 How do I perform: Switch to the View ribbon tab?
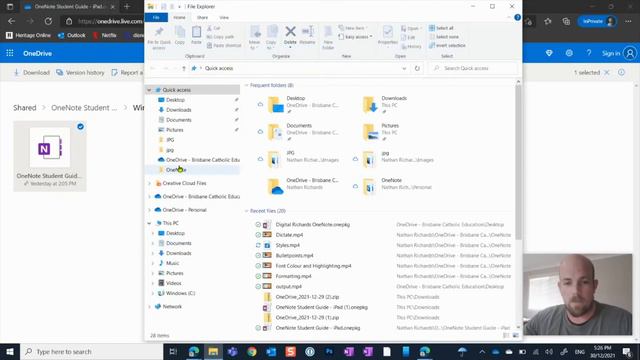tap(224, 18)
